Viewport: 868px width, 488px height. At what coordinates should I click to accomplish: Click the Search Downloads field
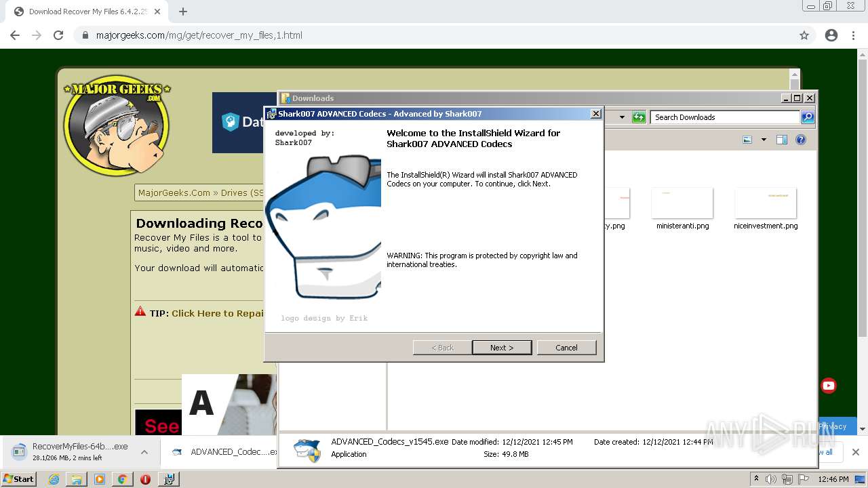point(725,117)
